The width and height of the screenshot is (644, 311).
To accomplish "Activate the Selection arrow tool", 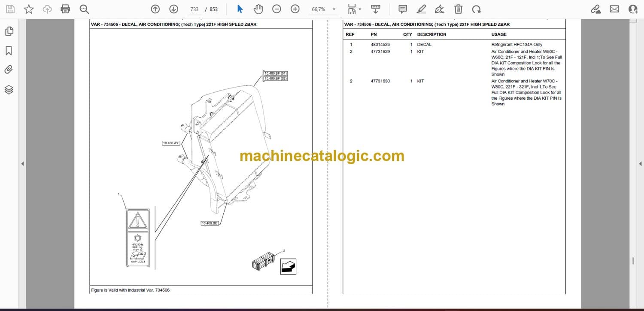I will tap(240, 9).
